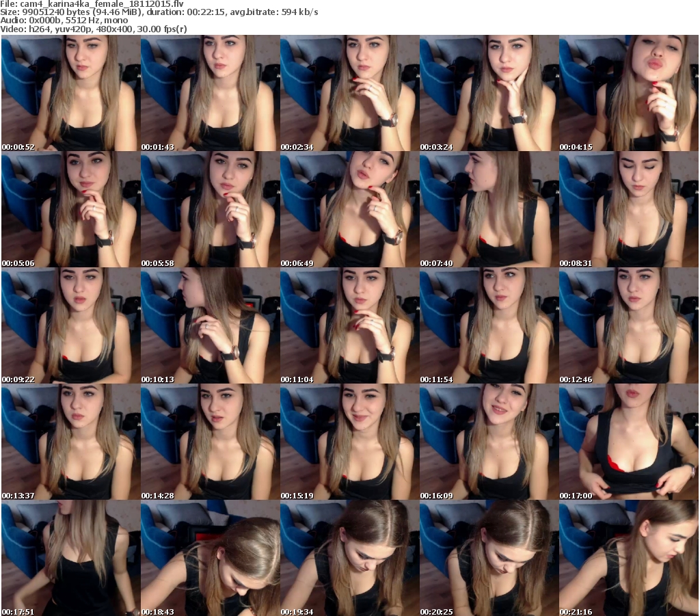700x616 pixels.
Task: Click the frame labeled 00:05:58
Action: (211, 209)
